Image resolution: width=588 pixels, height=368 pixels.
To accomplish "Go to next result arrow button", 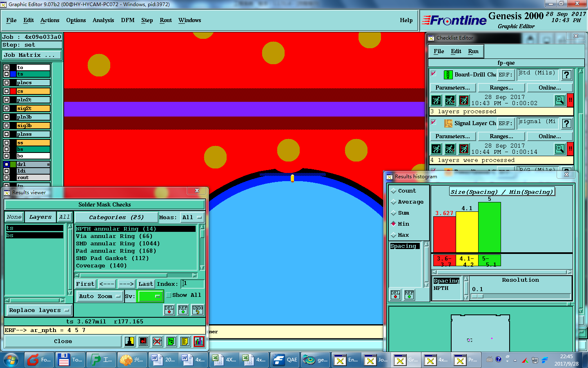I will tap(126, 284).
